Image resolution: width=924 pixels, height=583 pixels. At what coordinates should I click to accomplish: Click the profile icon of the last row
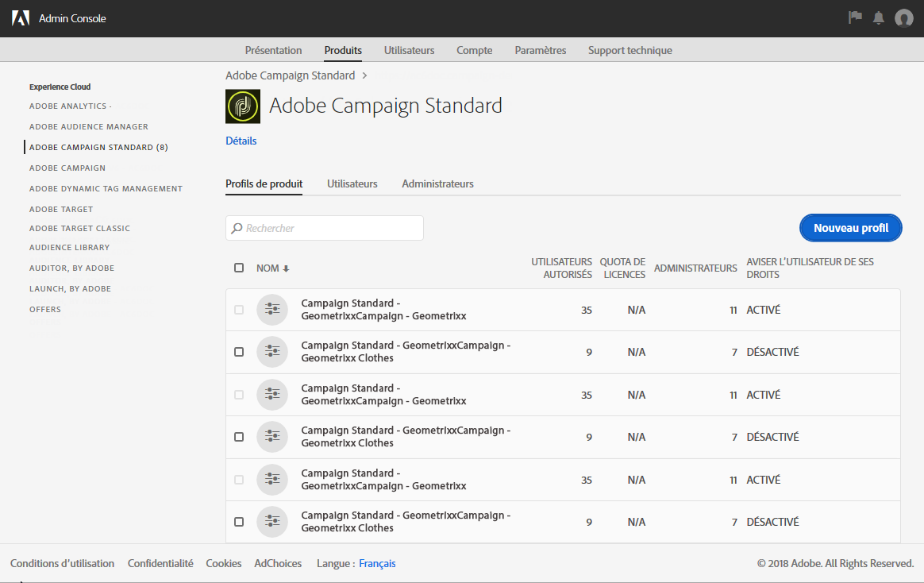pyautogui.click(x=271, y=522)
